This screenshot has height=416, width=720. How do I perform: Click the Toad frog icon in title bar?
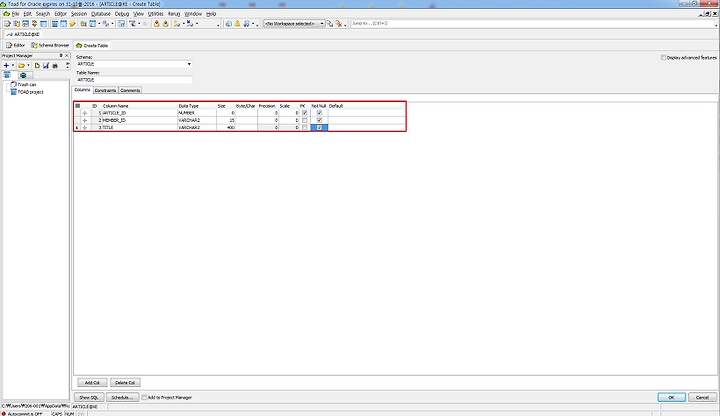4,4
